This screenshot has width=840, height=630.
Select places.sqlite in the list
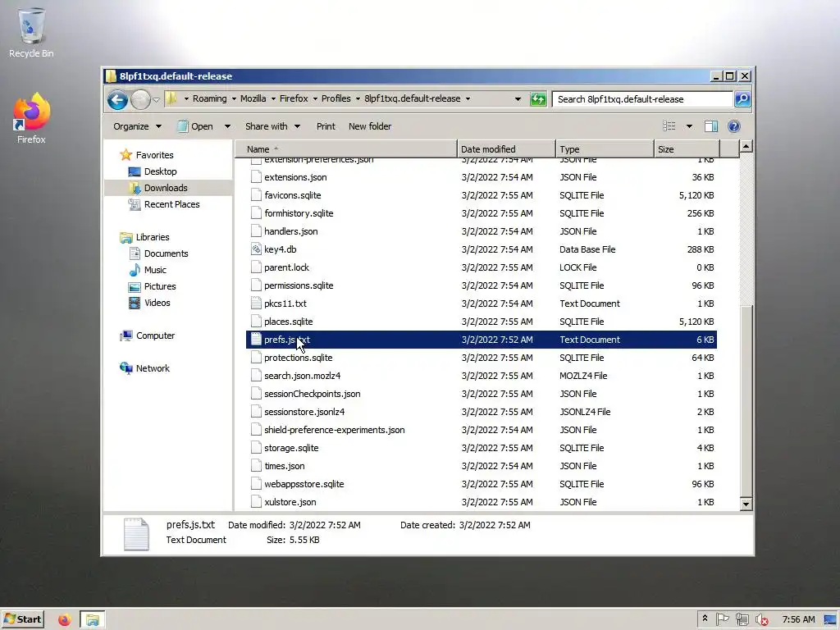coord(288,322)
